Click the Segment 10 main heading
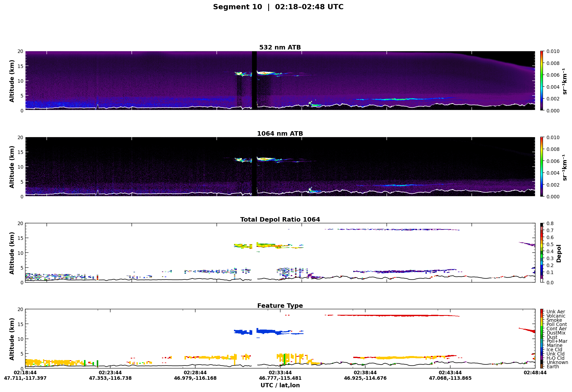This screenshot has height=392, width=572. 278,7
